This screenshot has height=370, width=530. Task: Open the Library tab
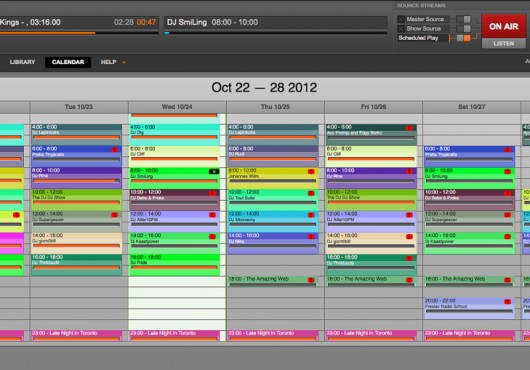point(22,62)
